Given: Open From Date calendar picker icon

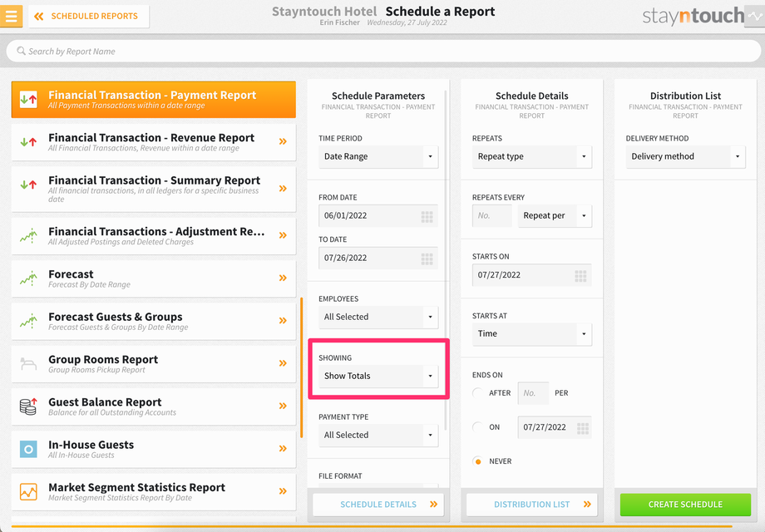Looking at the screenshot, I should [427, 216].
